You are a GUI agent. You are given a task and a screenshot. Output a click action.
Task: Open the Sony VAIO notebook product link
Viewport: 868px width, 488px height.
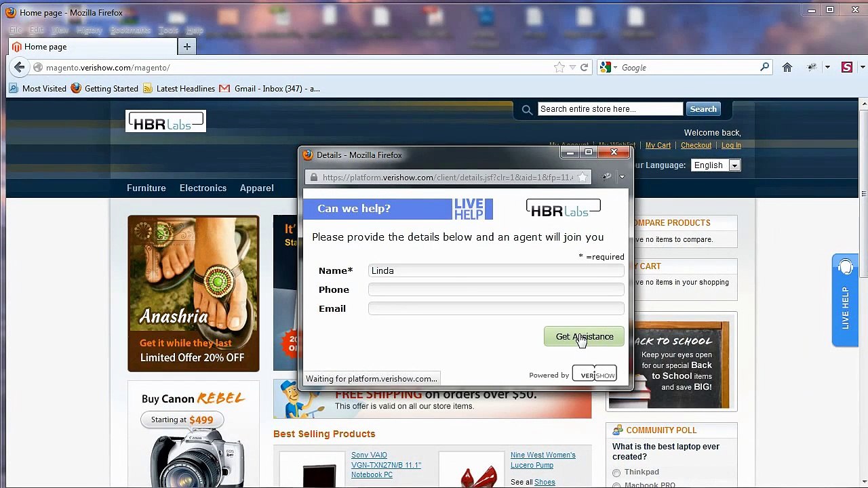click(386, 465)
